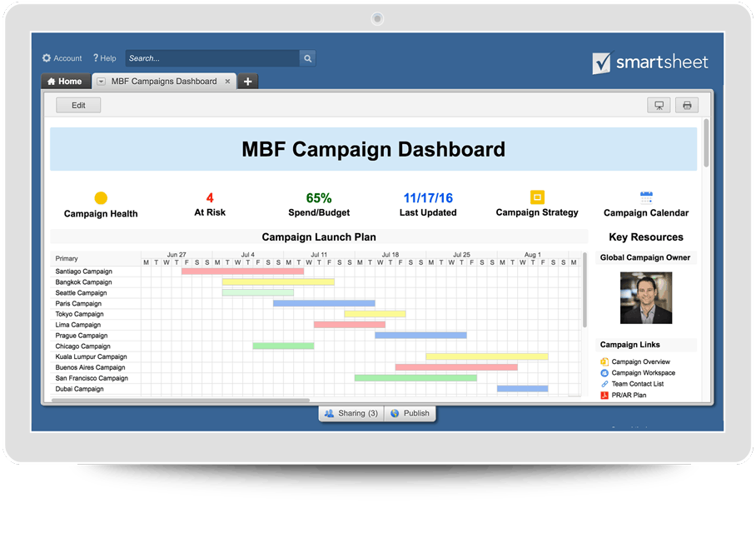This screenshot has height=533, width=756.
Task: Open the Help menu
Action: 105,58
